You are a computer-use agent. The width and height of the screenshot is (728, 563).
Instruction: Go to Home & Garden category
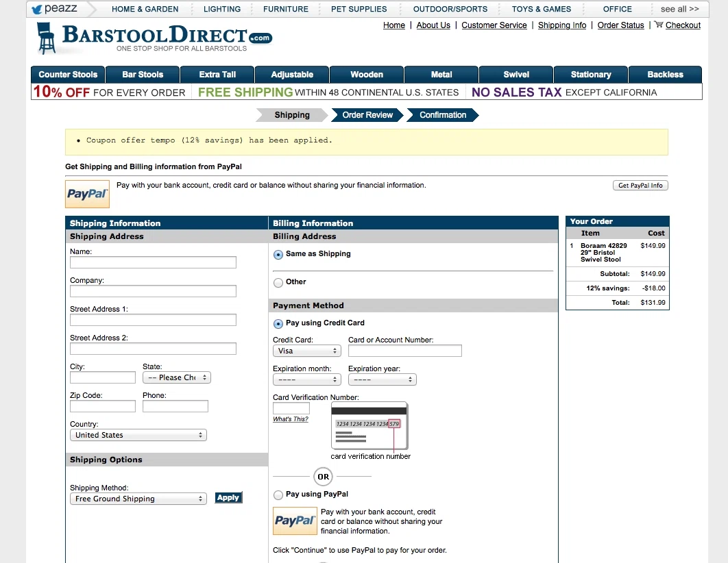pos(145,9)
